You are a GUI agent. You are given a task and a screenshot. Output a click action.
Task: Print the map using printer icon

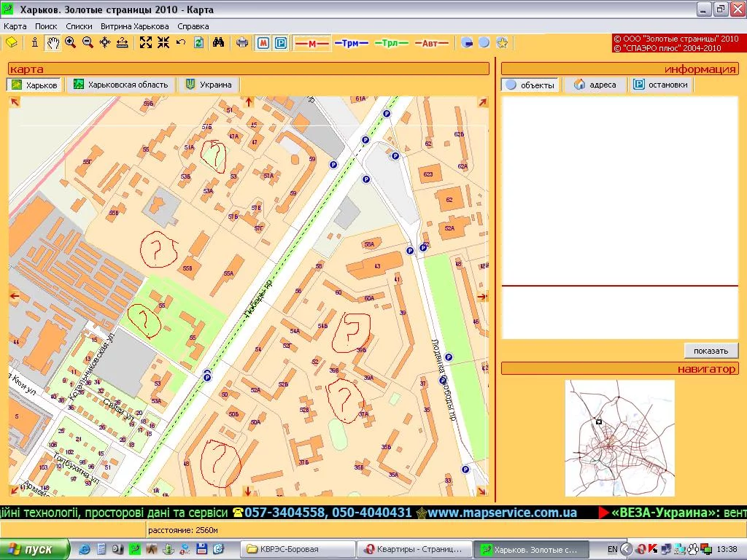pos(242,43)
